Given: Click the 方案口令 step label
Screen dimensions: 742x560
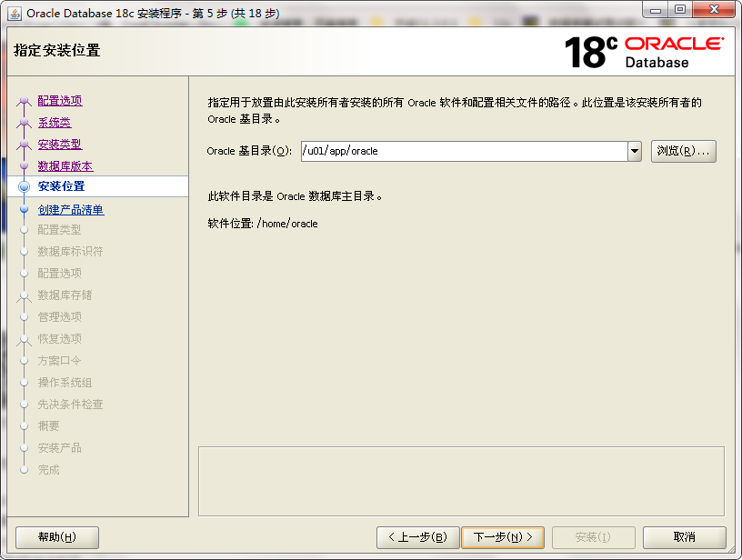Looking at the screenshot, I should click(60, 361).
